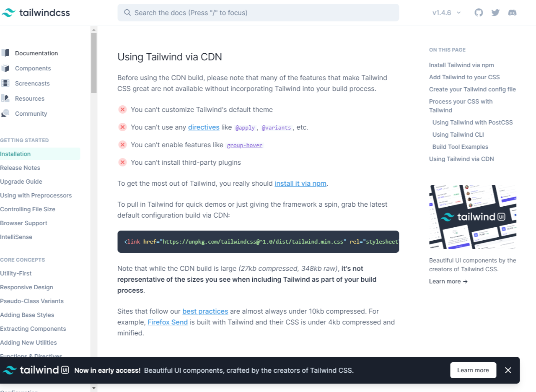Click the Learn more banner button
Image resolution: width=536 pixels, height=392 pixels.
[473, 370]
